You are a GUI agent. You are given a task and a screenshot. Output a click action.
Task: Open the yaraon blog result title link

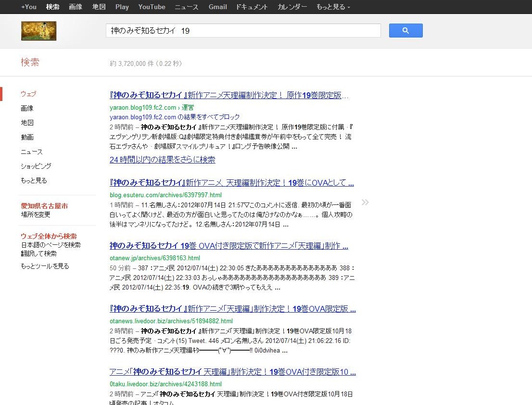pos(229,95)
